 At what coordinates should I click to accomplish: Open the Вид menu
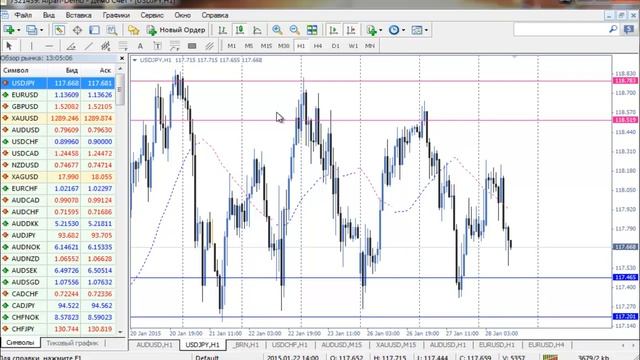(x=49, y=15)
